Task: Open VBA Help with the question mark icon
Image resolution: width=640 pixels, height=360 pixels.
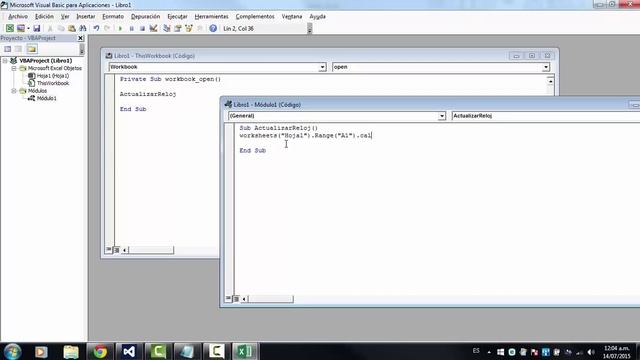Action: [x=213, y=28]
